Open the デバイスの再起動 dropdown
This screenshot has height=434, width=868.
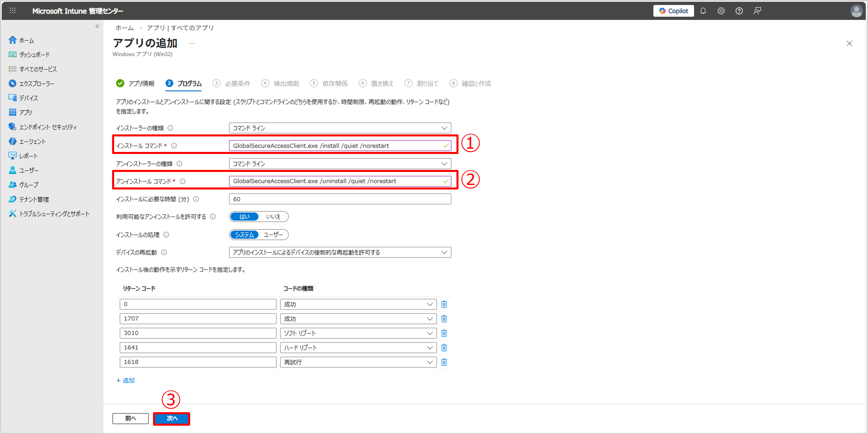340,252
